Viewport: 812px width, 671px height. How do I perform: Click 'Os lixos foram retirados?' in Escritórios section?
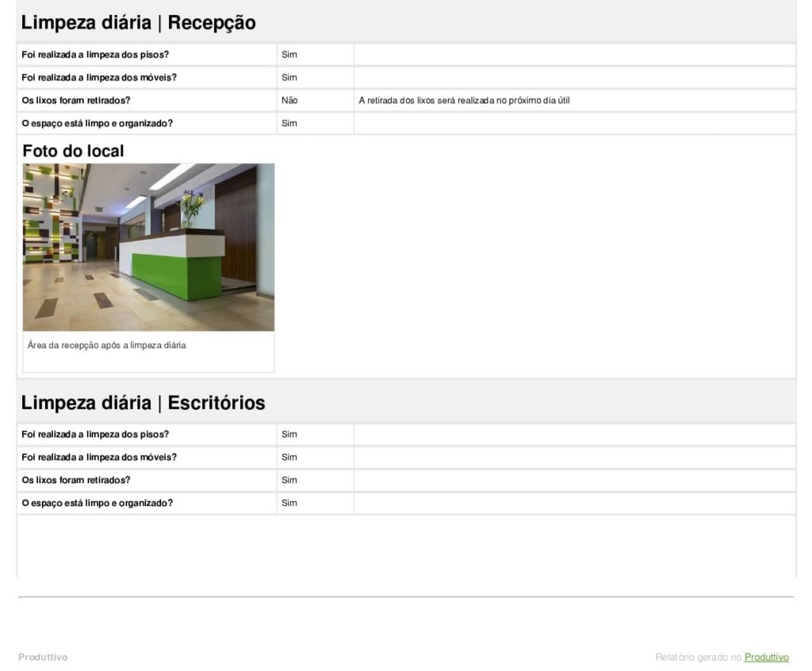[76, 481]
